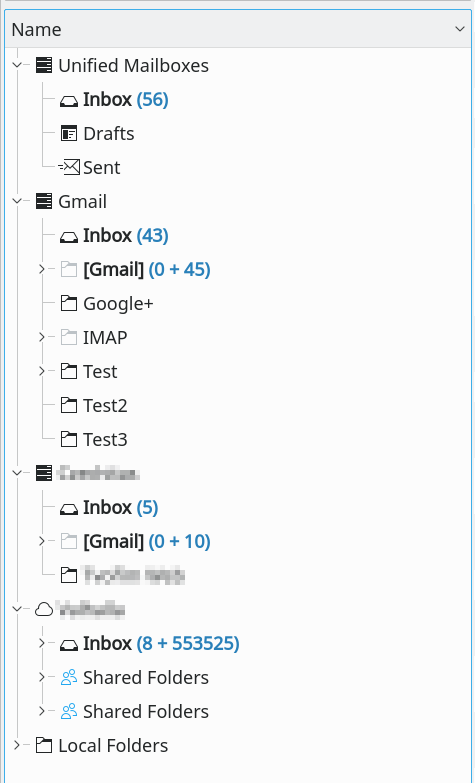The image size is (475, 783).
Task: Select Unified Inbox with 56 unread
Action: 126,100
